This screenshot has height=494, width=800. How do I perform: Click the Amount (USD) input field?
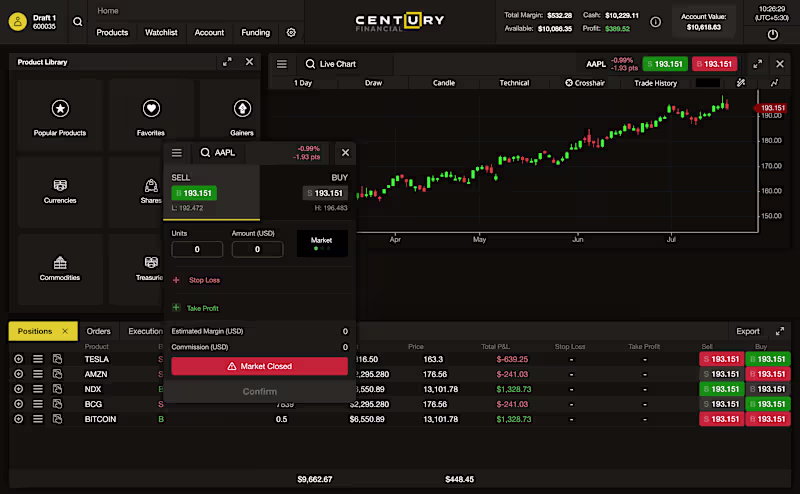(257, 249)
